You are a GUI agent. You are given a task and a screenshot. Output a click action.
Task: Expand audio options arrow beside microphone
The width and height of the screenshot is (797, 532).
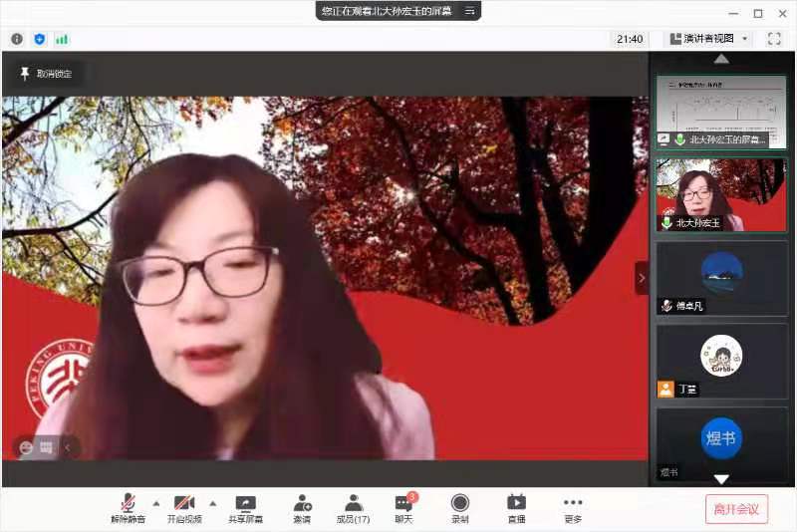(x=155, y=503)
